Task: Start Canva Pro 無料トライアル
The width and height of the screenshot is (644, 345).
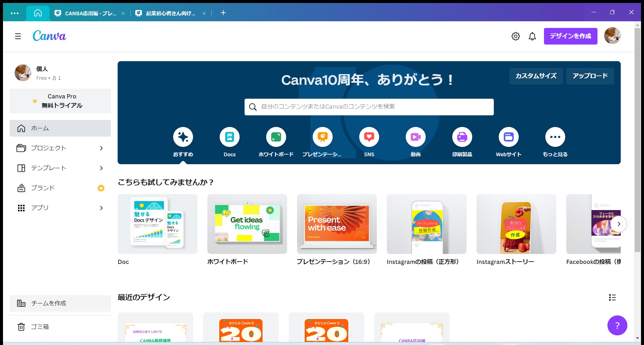Action: 60,101
